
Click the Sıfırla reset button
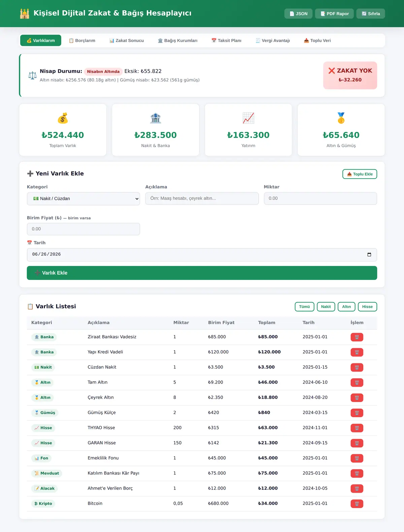click(371, 13)
